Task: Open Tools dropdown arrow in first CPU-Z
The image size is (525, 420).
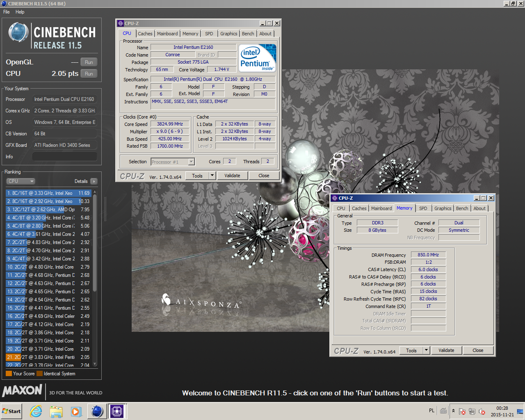Action: [212, 176]
